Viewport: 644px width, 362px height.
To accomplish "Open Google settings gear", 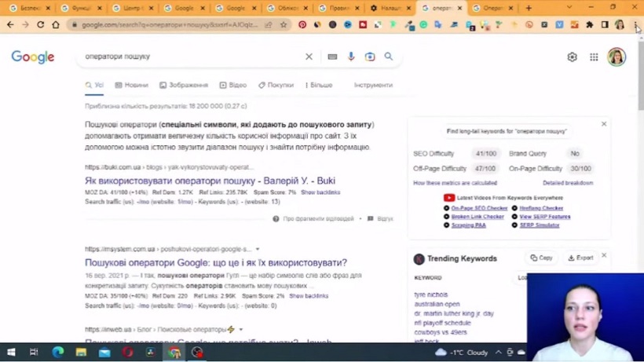I will [x=572, y=57].
